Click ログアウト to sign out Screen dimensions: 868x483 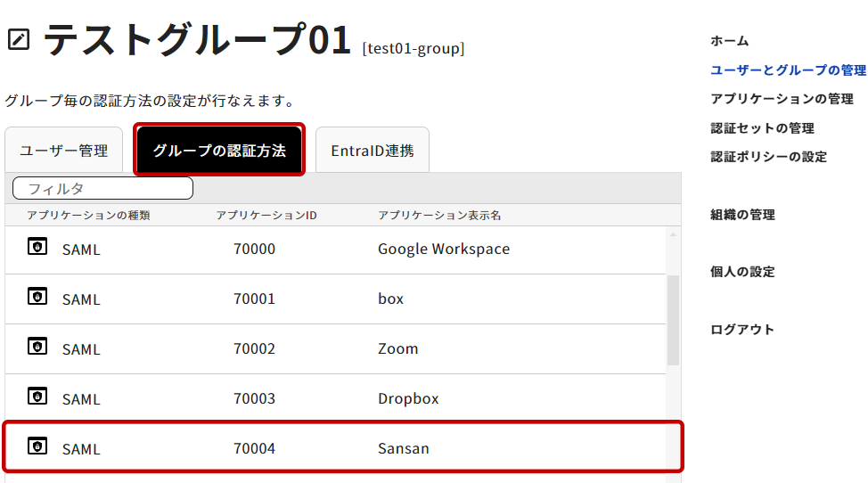coord(742,330)
